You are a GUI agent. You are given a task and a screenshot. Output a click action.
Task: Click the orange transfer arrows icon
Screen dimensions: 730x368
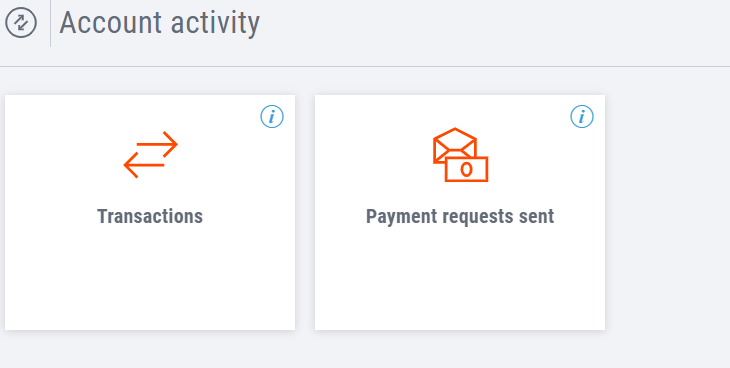[x=150, y=155]
